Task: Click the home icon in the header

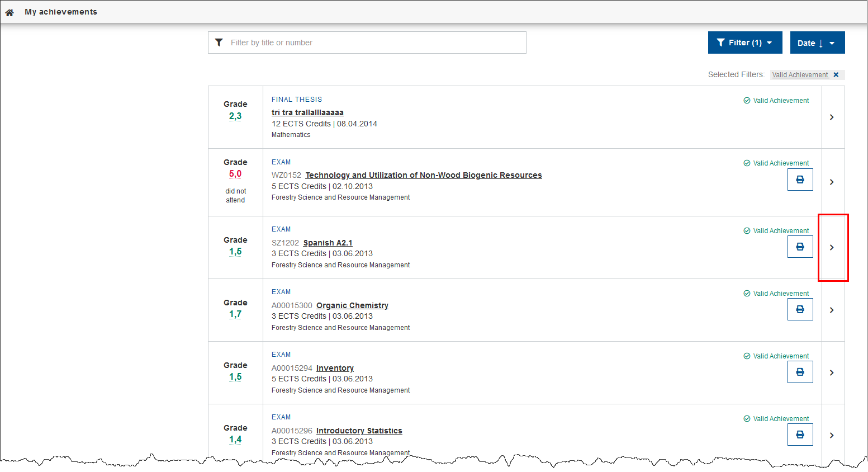Action: point(10,12)
